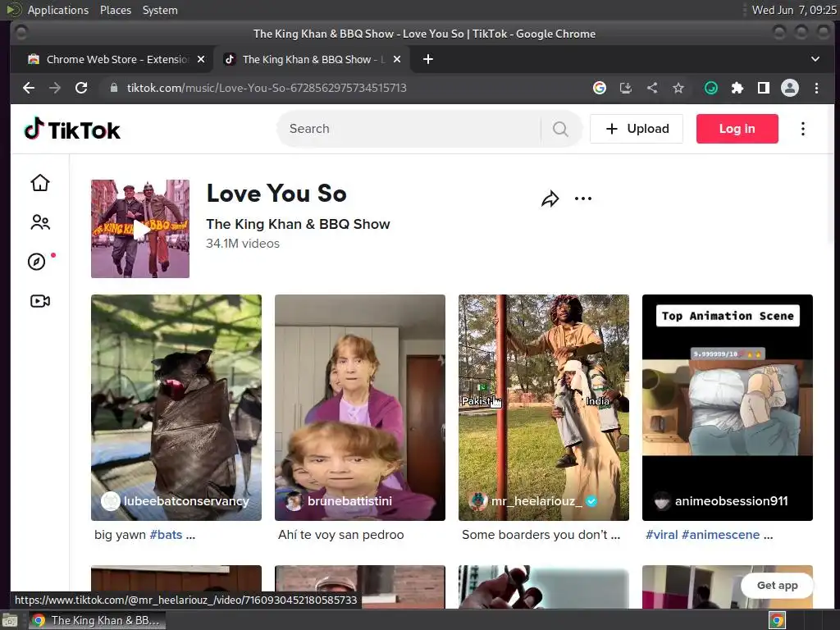The height and width of the screenshot is (630, 840).
Task: Open Explore compass icon in sidebar
Action: pyautogui.click(x=36, y=262)
